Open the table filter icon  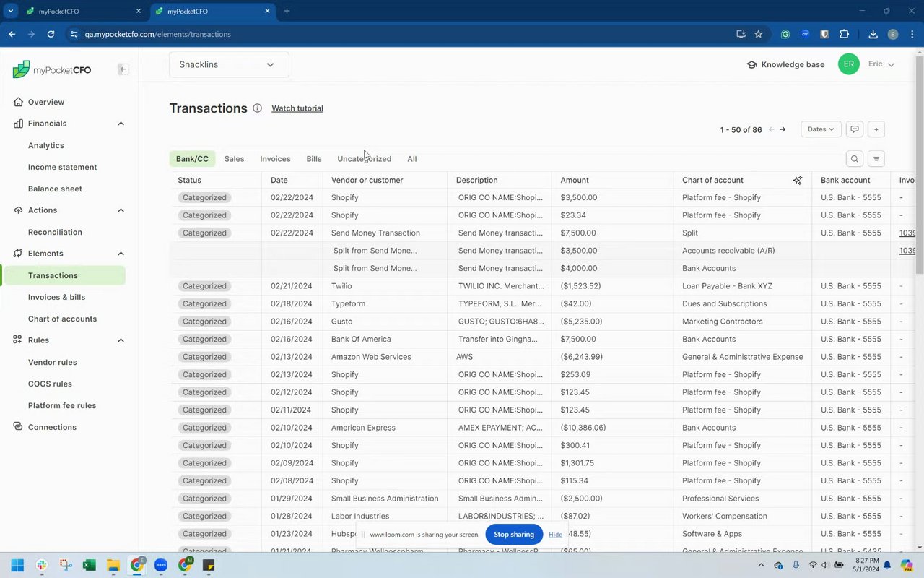[876, 159]
